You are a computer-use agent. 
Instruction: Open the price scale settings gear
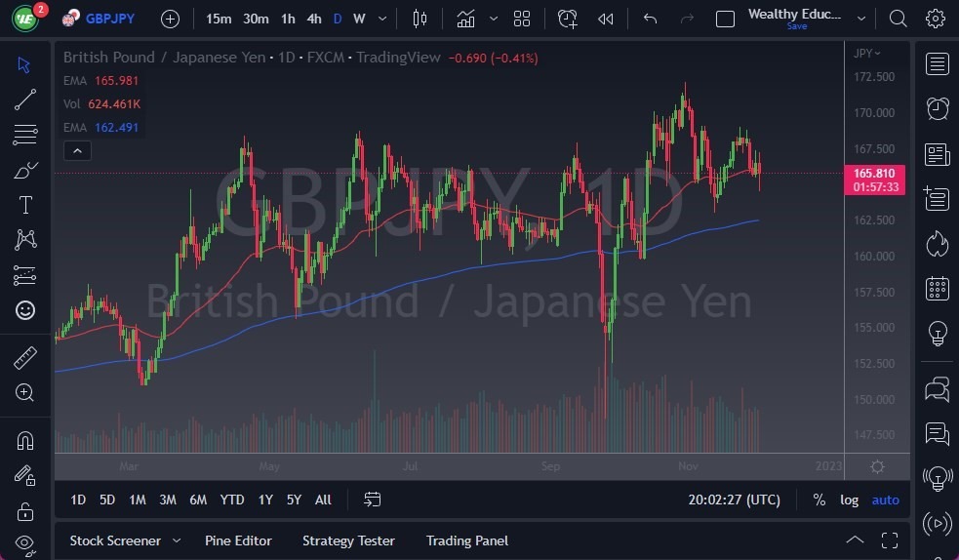tap(877, 466)
